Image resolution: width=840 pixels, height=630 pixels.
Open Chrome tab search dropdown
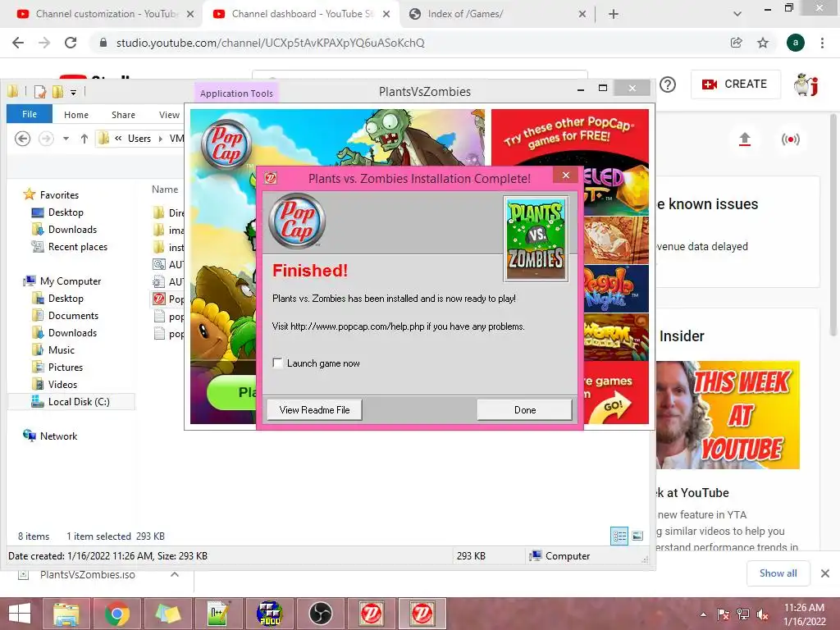coord(737,15)
